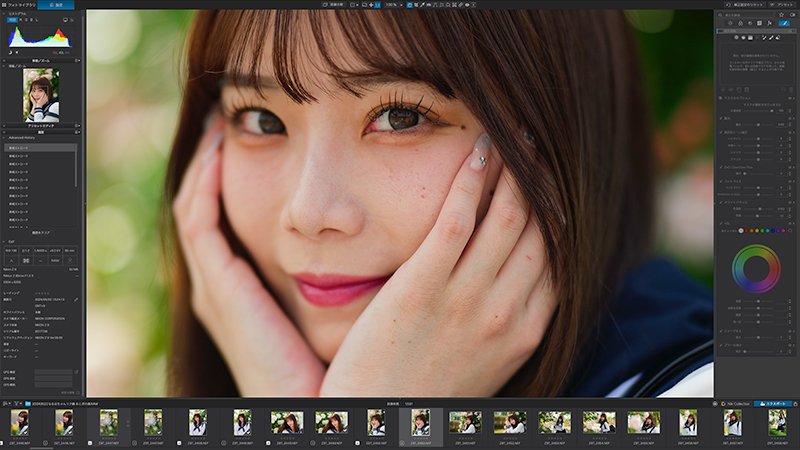Select the Horizon tool in top toolbar
This screenshot has width=800, height=450.
click(x=429, y=5)
